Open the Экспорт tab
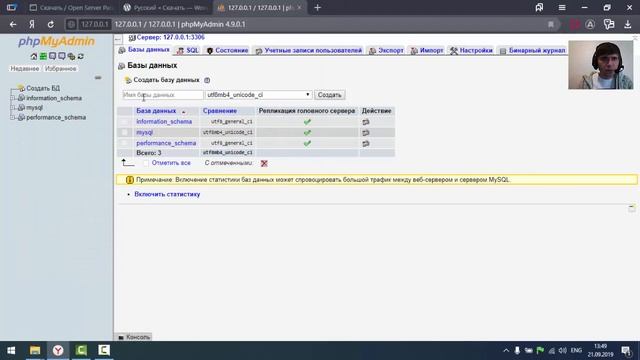The height and width of the screenshot is (360, 640). click(x=386, y=50)
